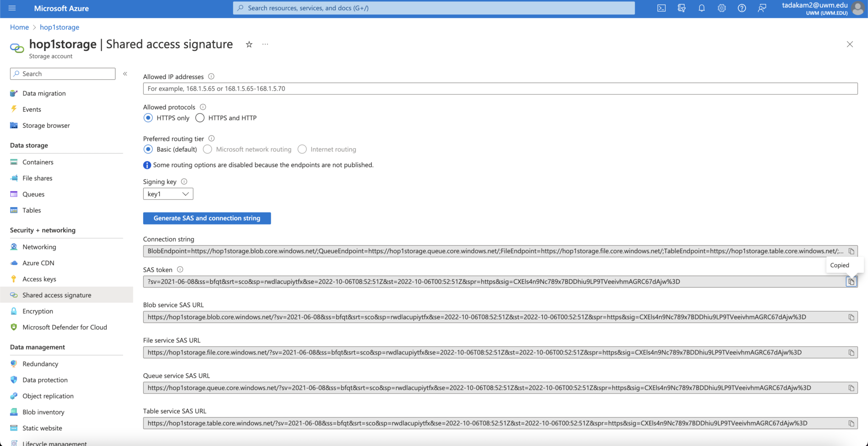Image resolution: width=868 pixels, height=446 pixels.
Task: Open hop1storage from the breadcrumb trail
Action: (59, 27)
